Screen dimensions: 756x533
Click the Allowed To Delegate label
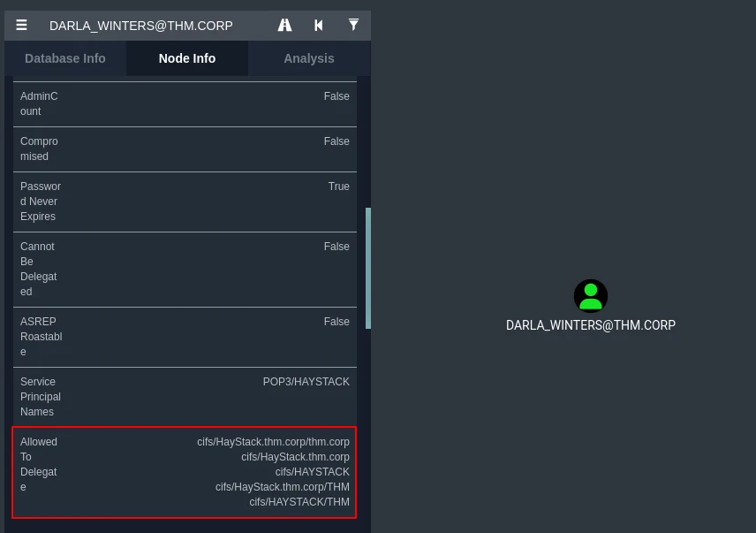tap(39, 464)
